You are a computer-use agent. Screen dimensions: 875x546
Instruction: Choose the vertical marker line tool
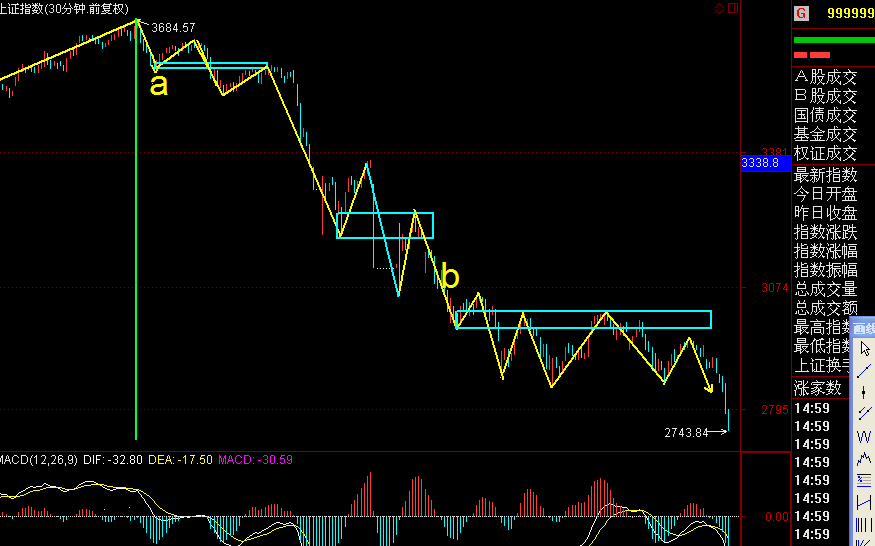tap(864, 392)
